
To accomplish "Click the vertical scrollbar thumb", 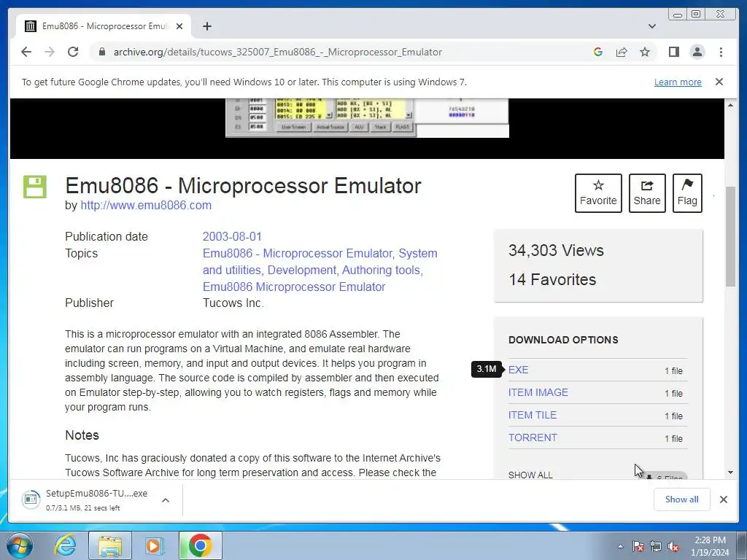I will [731, 237].
